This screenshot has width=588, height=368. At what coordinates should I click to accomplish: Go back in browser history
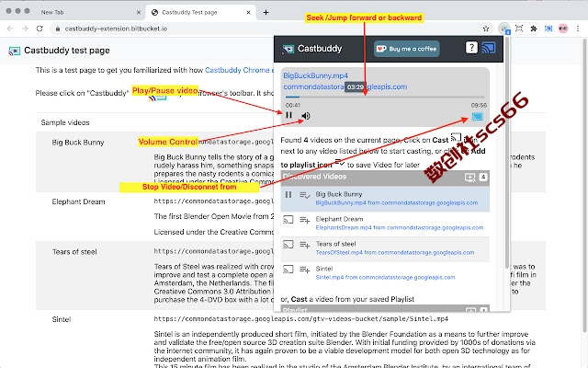pos(10,29)
